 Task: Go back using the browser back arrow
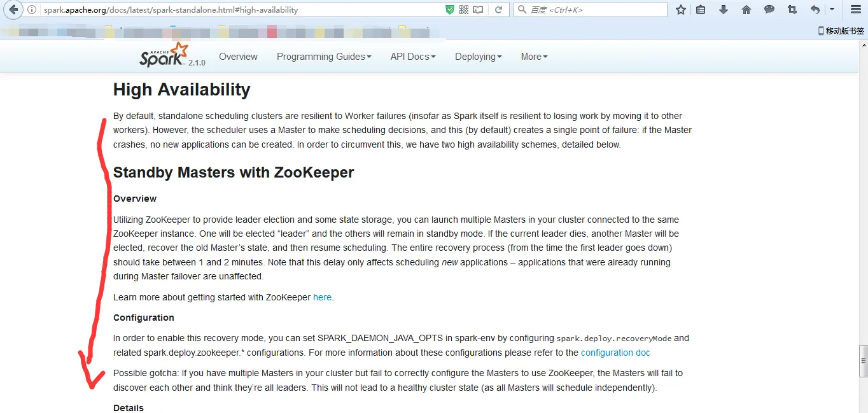click(x=13, y=10)
